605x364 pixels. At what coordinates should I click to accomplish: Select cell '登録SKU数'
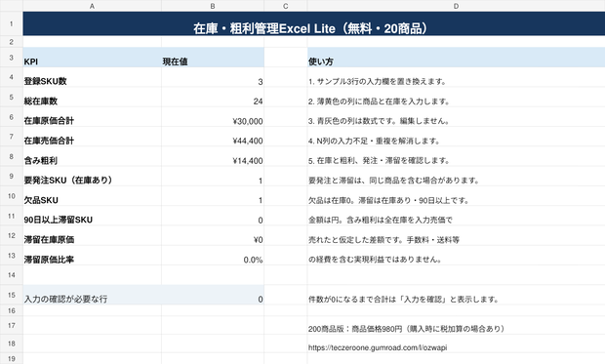point(92,77)
